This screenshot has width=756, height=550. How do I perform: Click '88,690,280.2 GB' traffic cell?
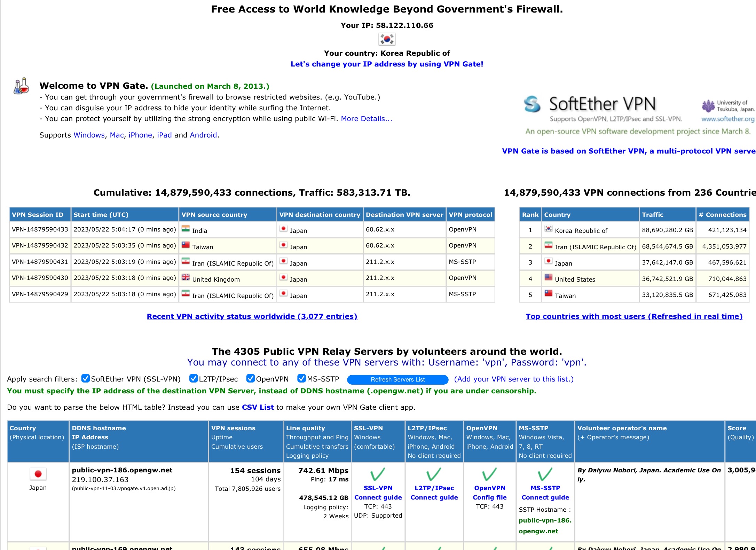coord(668,230)
